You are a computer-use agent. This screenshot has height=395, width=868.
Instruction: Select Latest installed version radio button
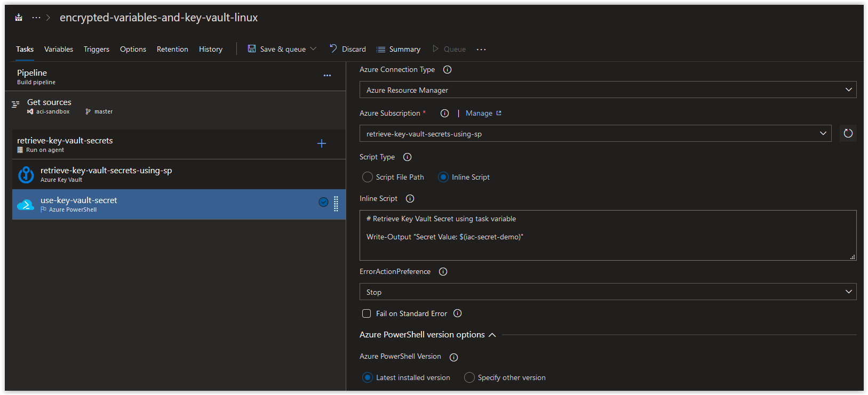(368, 377)
